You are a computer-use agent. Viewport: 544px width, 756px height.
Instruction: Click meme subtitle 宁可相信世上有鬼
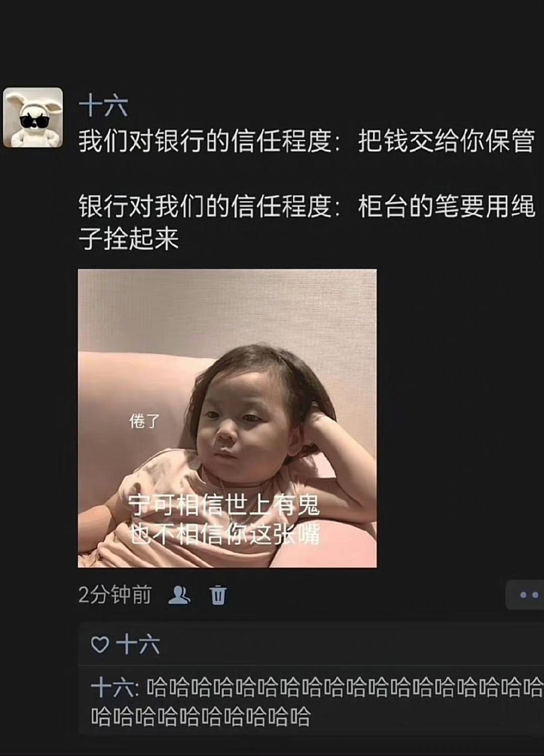[224, 505]
